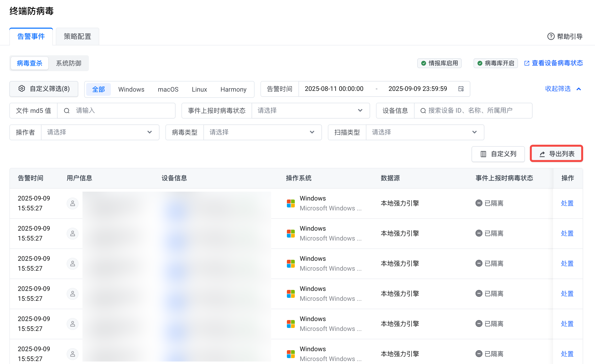Filter by macOS platform
This screenshot has height=364, width=595.
[168, 89]
